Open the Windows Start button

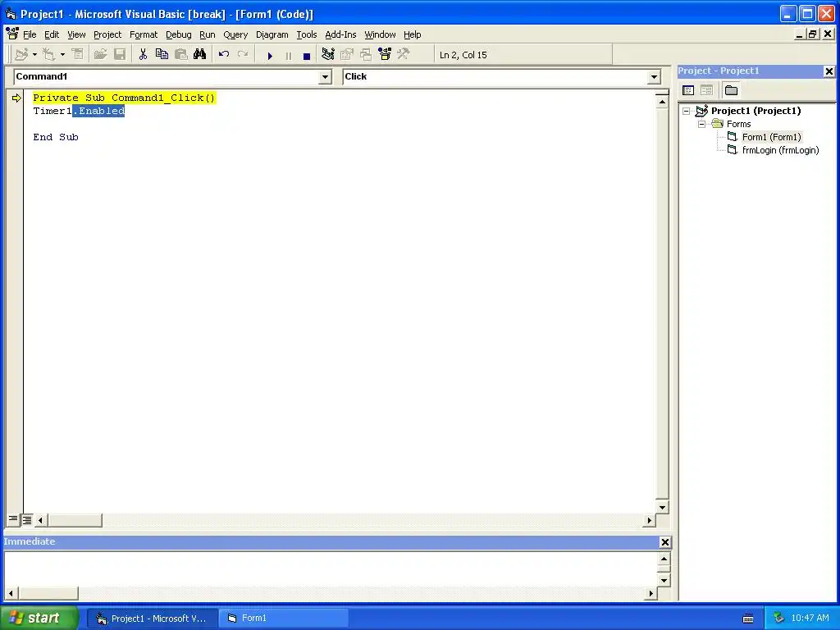(39, 619)
